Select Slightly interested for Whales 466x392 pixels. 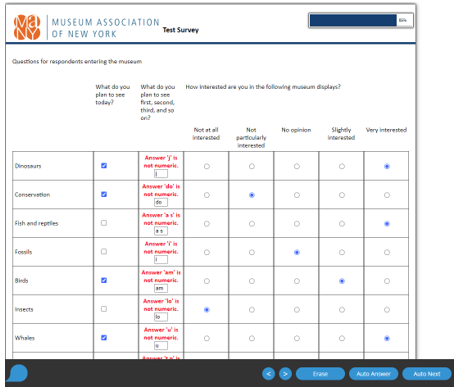coord(342,338)
